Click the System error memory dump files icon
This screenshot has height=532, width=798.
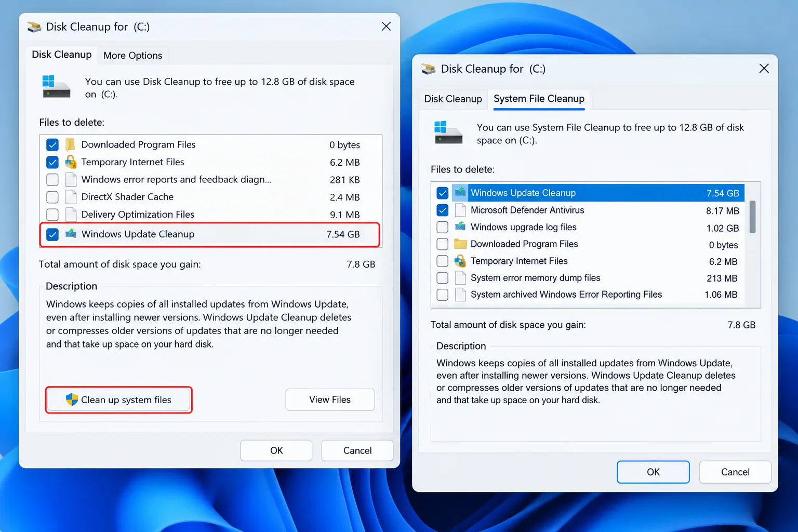(x=460, y=278)
